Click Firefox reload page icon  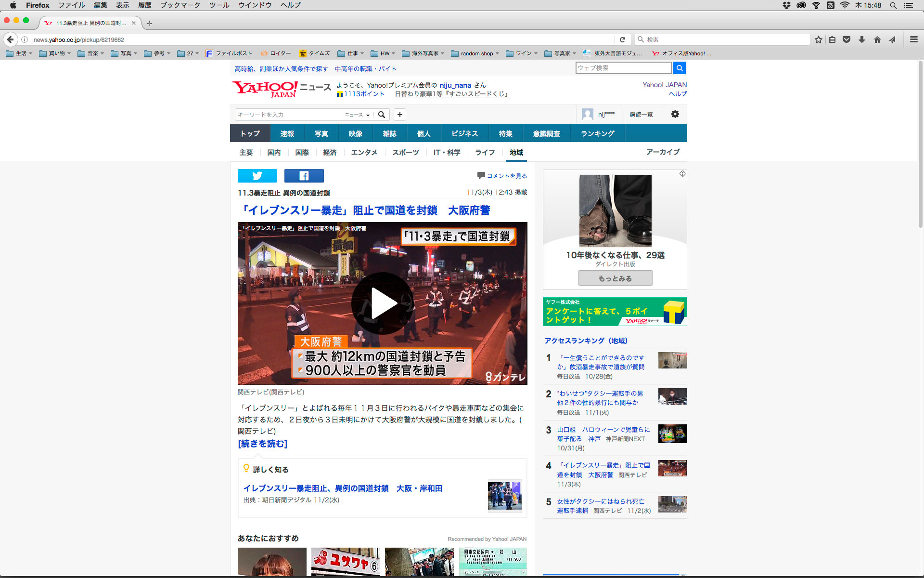[622, 39]
